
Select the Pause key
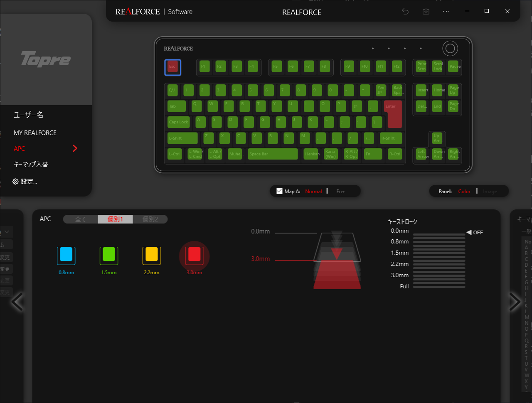pos(453,66)
